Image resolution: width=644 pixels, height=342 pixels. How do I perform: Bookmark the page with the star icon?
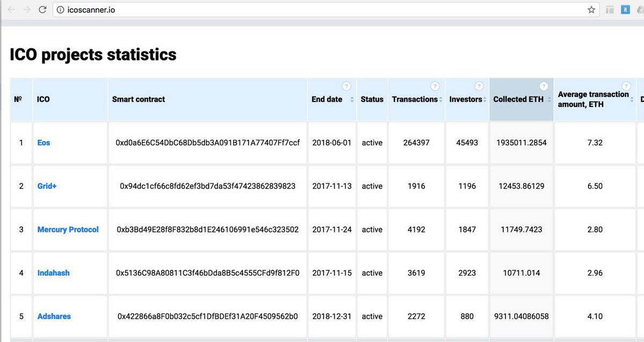click(591, 10)
